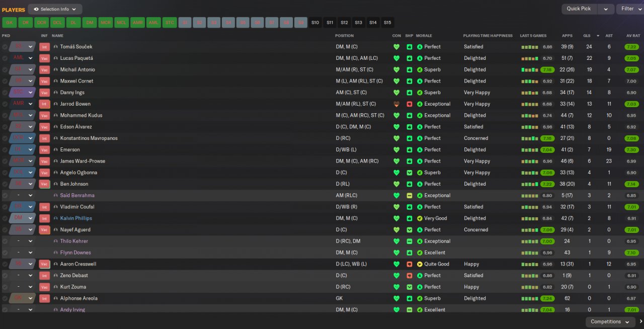The image size is (644, 329).
Task: Click the Vac status icon for Michail Antonio
Action: pyautogui.click(x=44, y=70)
